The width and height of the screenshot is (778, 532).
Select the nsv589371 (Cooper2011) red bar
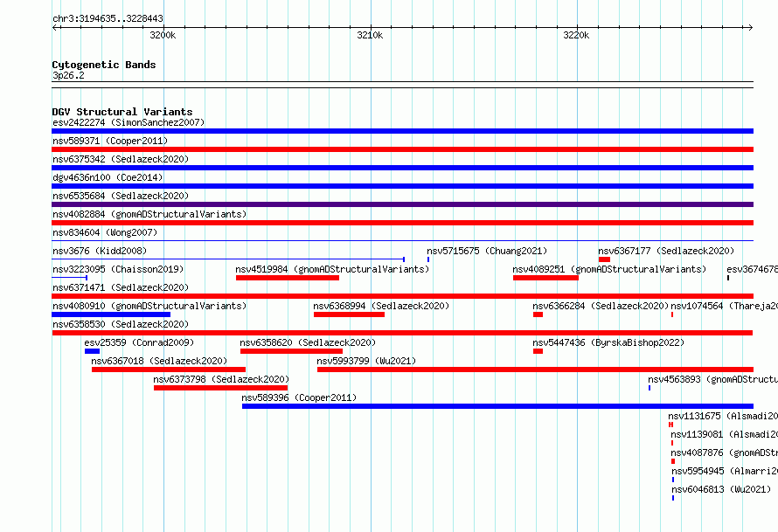pos(402,149)
